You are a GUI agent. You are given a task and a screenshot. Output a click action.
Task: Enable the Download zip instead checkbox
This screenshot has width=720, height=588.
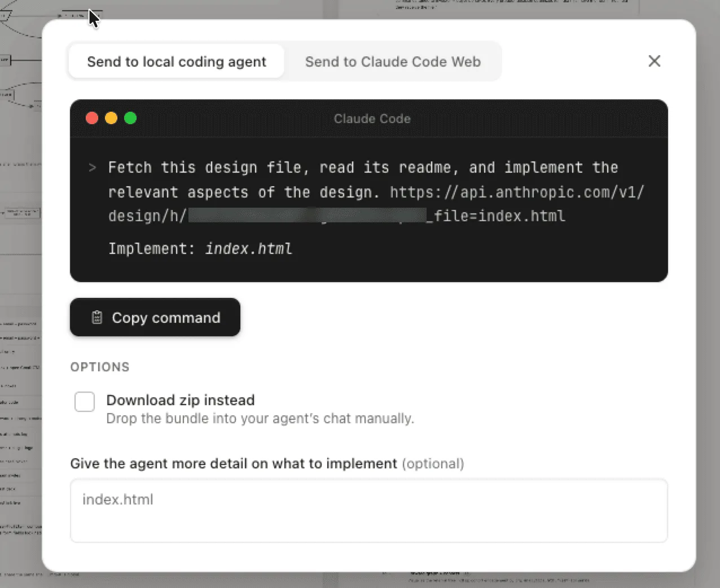(x=85, y=402)
